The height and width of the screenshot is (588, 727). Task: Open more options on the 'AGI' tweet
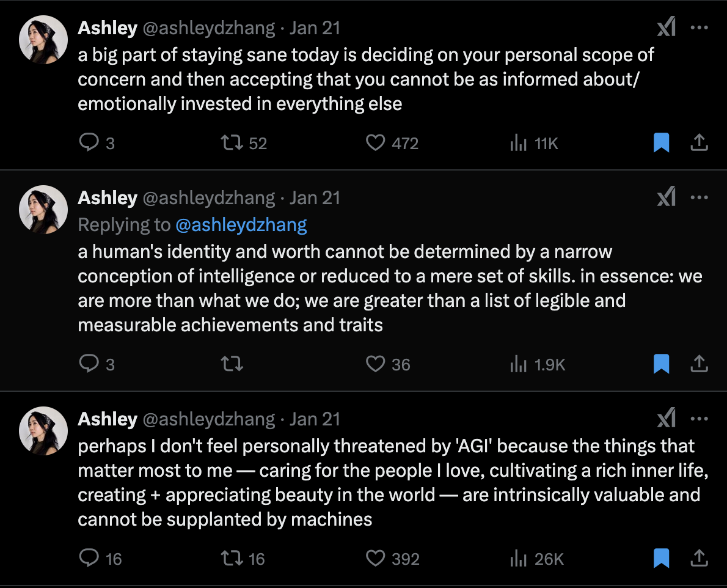(x=699, y=418)
